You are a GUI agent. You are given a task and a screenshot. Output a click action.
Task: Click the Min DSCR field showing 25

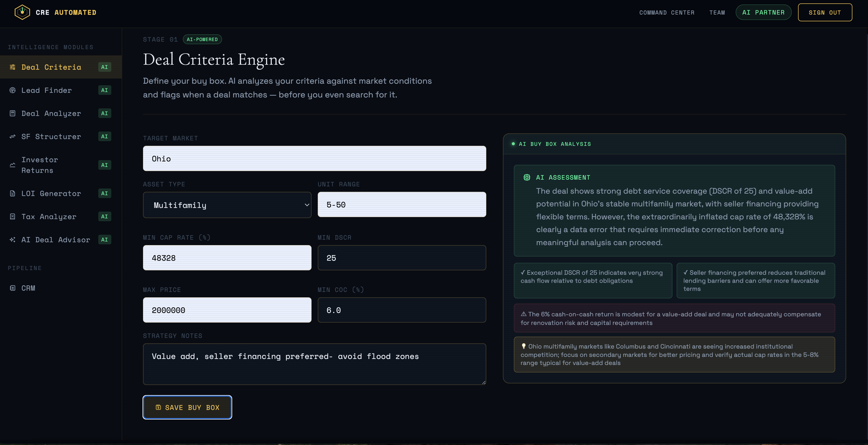(x=402, y=258)
